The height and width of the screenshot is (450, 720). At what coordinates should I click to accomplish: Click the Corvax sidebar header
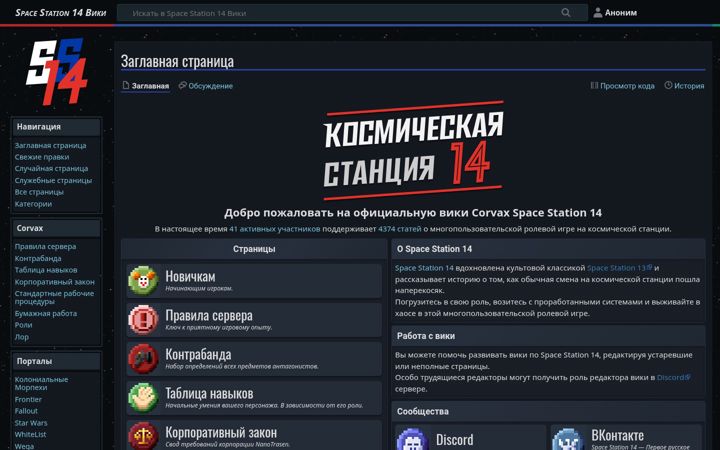[x=56, y=228]
